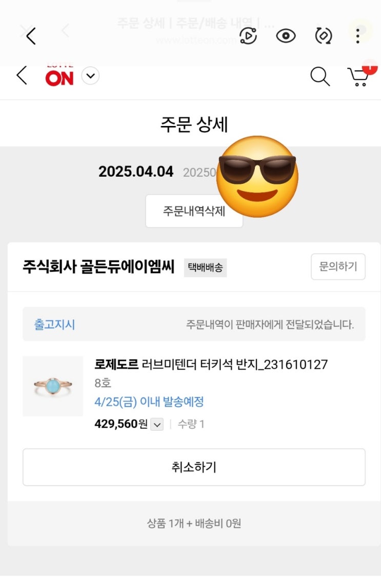Click the 주문내역삭제 button
Image resolution: width=381 pixels, height=588 pixels.
pyautogui.click(x=194, y=211)
